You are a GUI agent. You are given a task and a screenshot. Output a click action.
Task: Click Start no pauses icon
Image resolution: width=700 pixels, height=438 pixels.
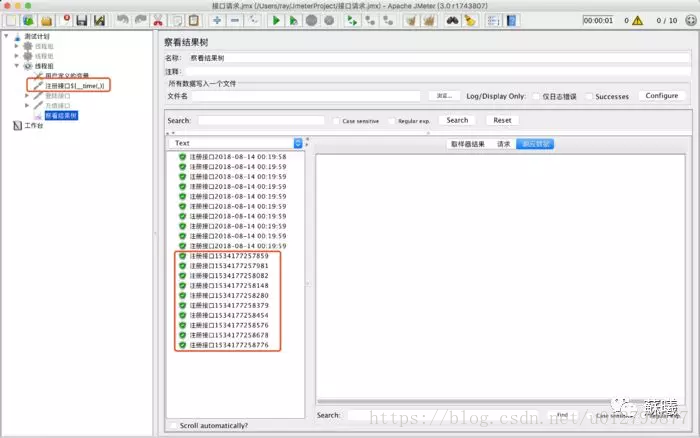293,21
